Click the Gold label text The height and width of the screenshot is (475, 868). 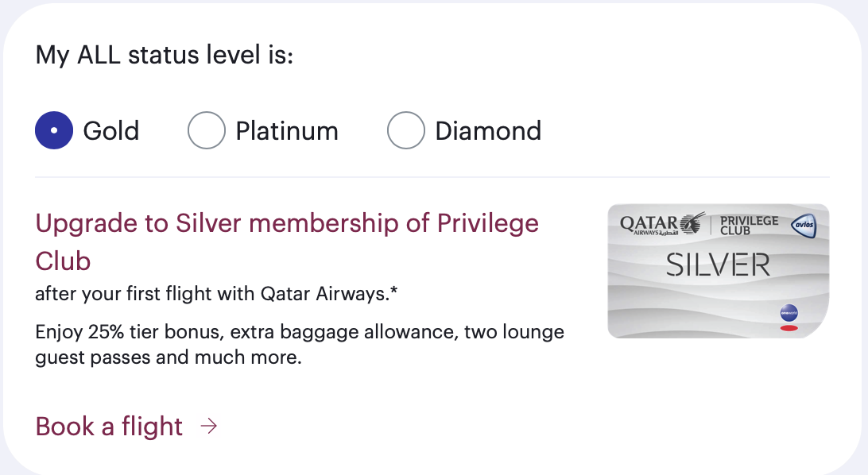pos(111,130)
